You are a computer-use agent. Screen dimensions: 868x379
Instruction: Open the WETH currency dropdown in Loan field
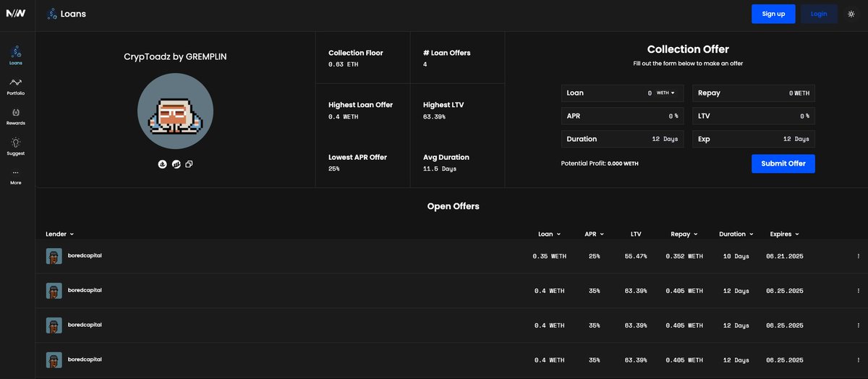665,93
